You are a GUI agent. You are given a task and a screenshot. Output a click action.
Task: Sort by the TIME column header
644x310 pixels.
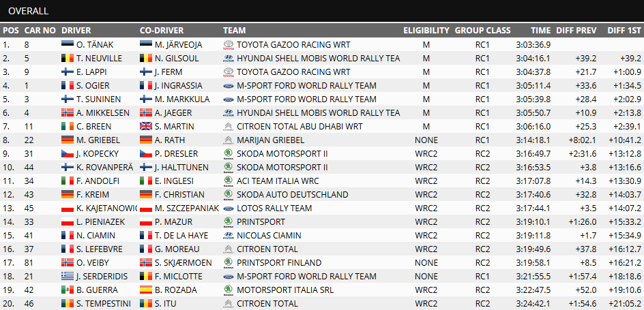(x=540, y=31)
